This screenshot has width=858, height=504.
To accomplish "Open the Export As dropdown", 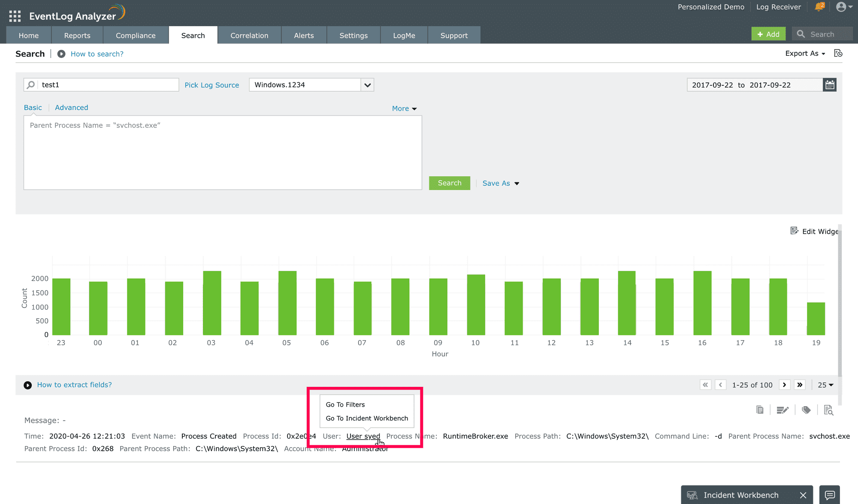I will coord(805,54).
